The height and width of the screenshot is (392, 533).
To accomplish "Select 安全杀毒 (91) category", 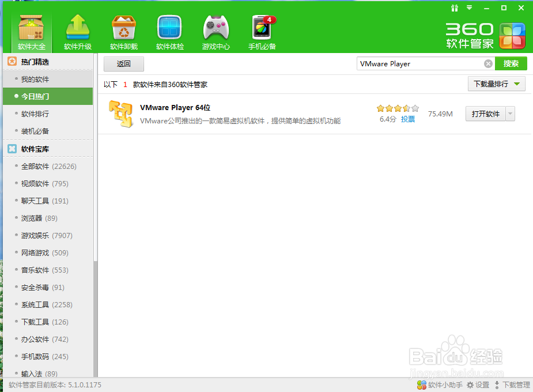I will [48, 288].
